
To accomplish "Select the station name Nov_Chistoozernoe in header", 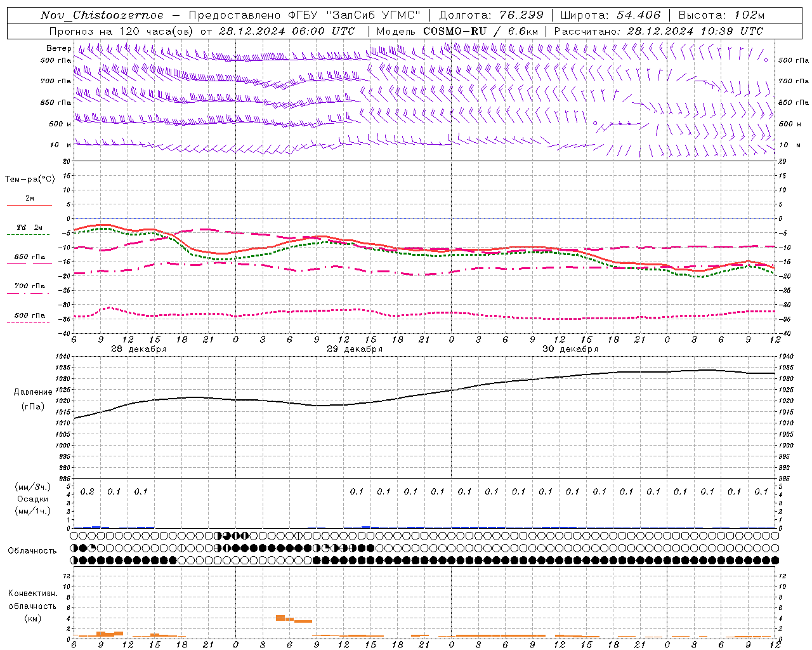I will (x=101, y=15).
